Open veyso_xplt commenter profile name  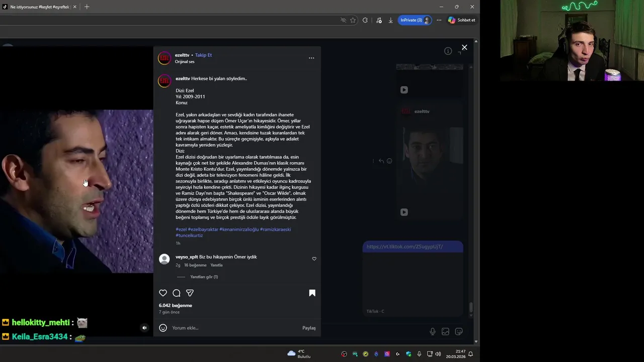[x=187, y=257]
